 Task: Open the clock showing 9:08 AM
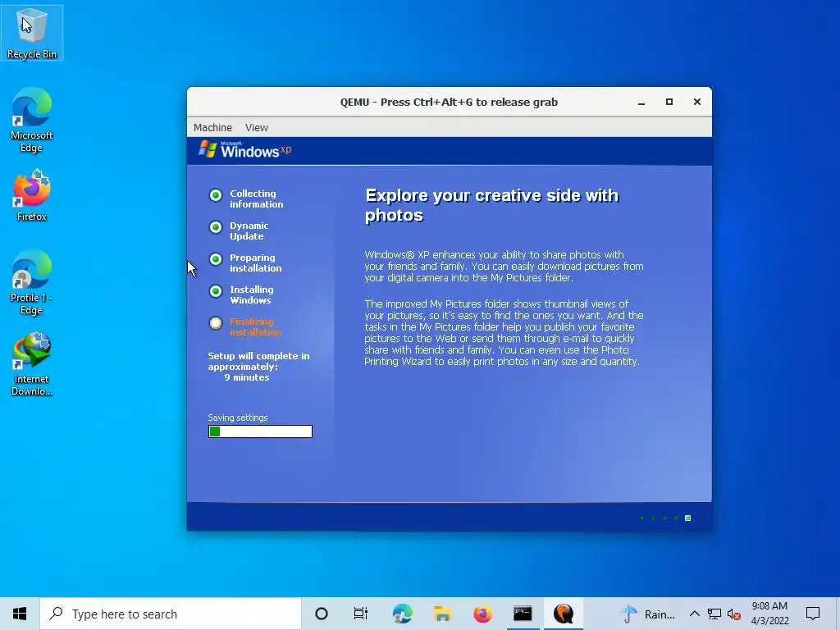click(x=769, y=614)
